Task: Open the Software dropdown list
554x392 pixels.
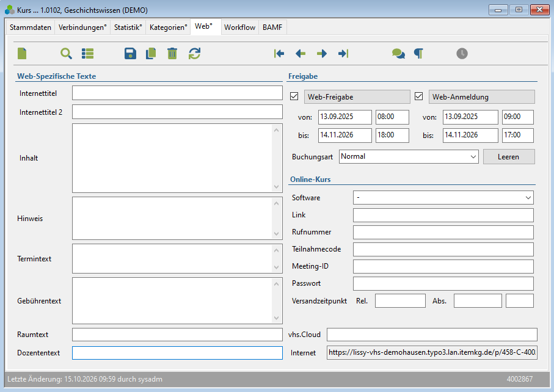Action: (x=443, y=198)
